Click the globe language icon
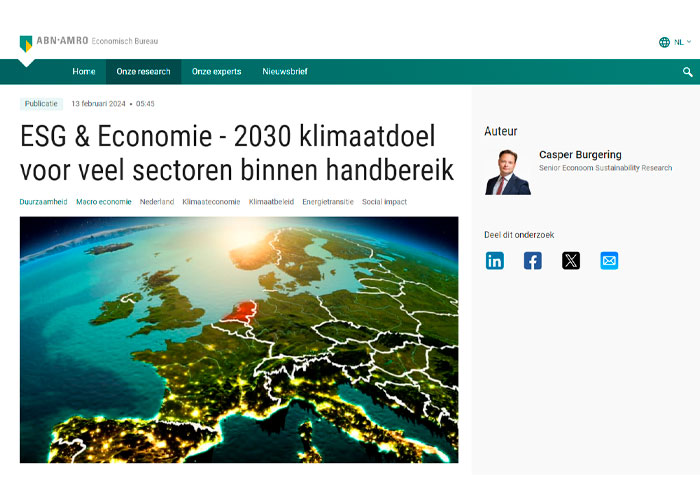This screenshot has height=500, width=700. click(x=664, y=42)
